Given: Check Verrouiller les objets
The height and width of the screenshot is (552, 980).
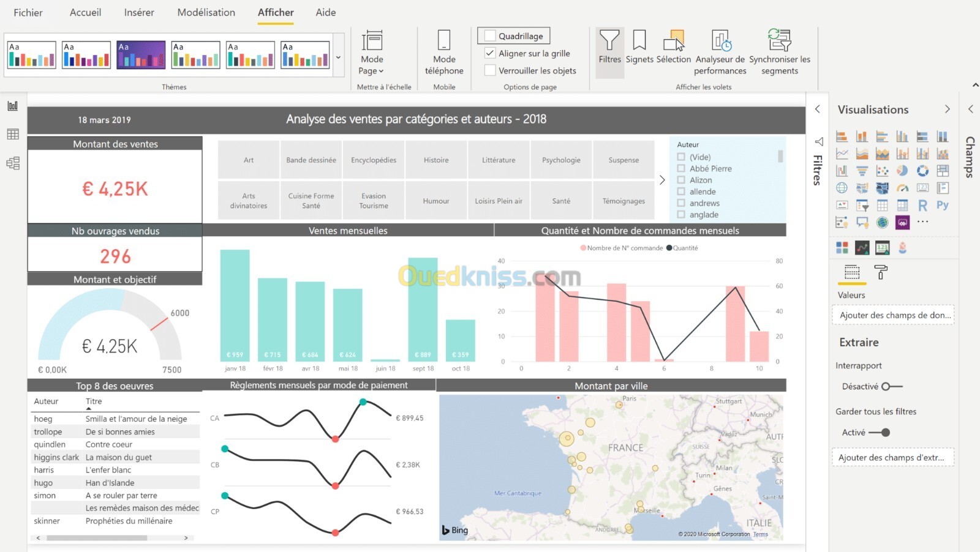Looking at the screenshot, I should click(490, 70).
